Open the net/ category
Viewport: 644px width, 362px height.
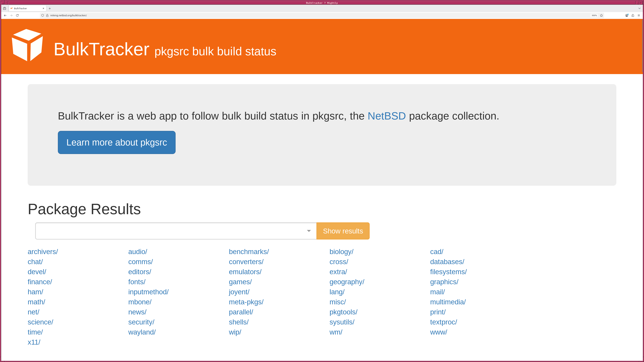34,312
